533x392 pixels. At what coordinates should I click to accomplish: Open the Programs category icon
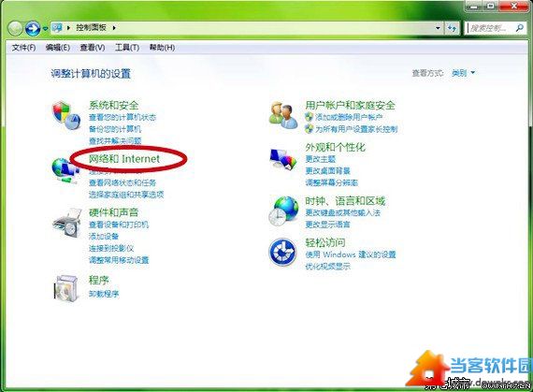click(66, 288)
